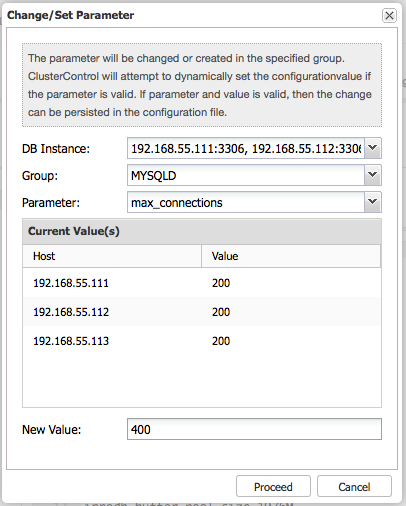
Task: Click the Group label
Action: click(x=40, y=176)
